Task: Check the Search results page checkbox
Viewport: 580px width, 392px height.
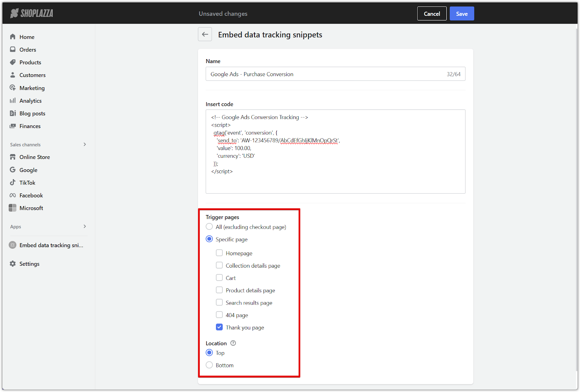Action: [x=219, y=302]
